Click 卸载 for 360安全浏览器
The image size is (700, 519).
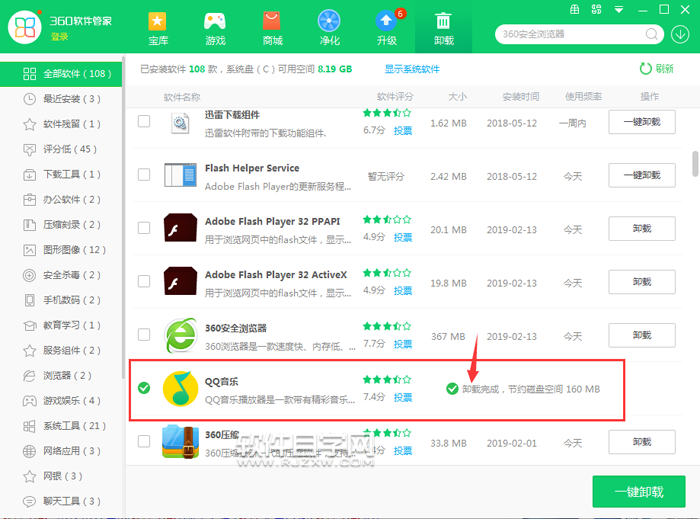(642, 335)
